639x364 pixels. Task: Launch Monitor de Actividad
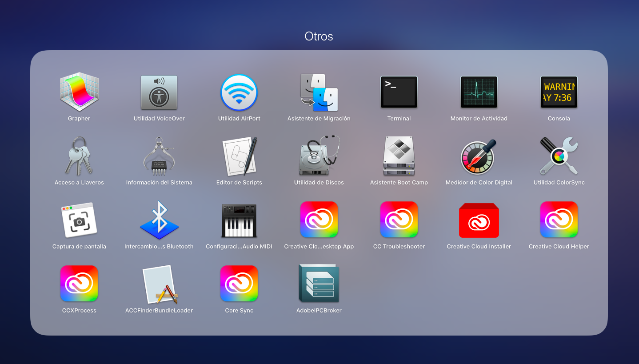(479, 92)
